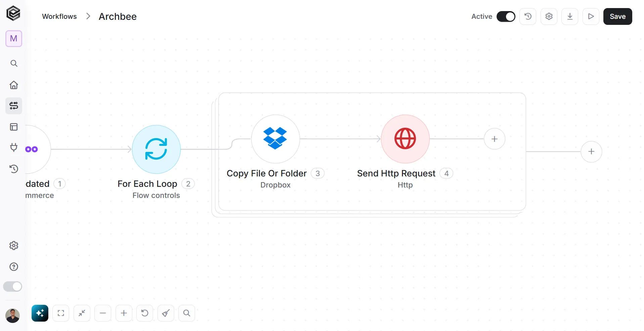
Task: Click the Archbee workflow title
Action: tap(118, 16)
